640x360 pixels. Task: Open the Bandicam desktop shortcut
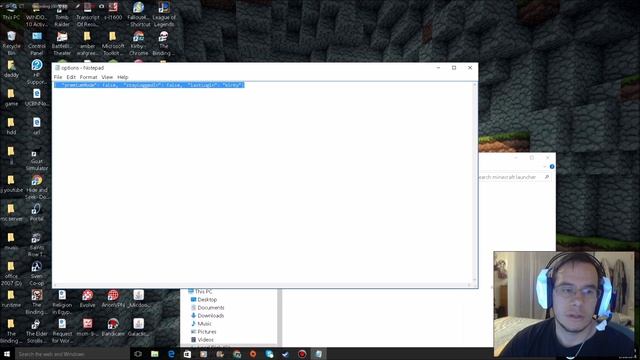click(113, 327)
